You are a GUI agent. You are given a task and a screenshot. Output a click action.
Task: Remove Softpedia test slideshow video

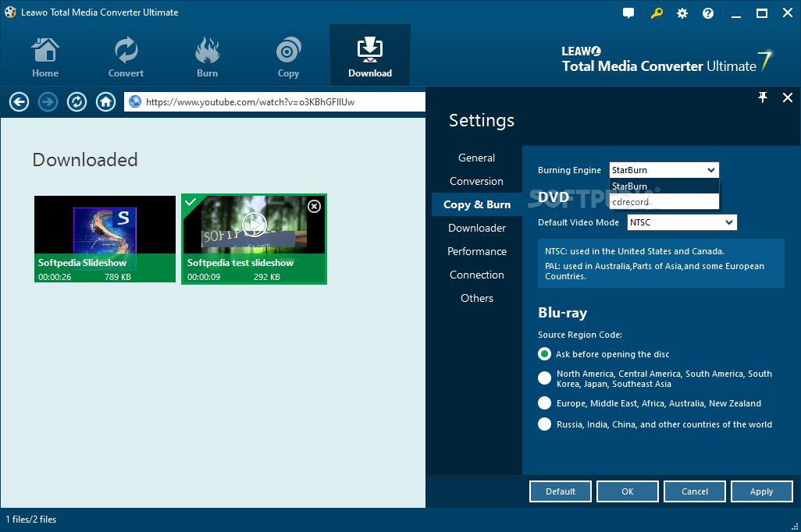click(x=314, y=206)
